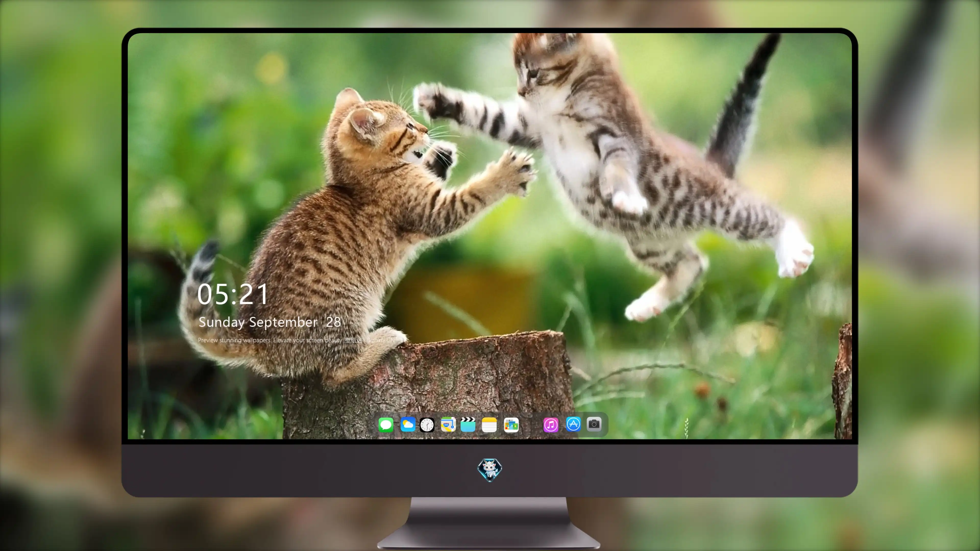Viewport: 980px width, 551px height.
Task: Open the yellow Notes dock icon
Action: click(489, 424)
